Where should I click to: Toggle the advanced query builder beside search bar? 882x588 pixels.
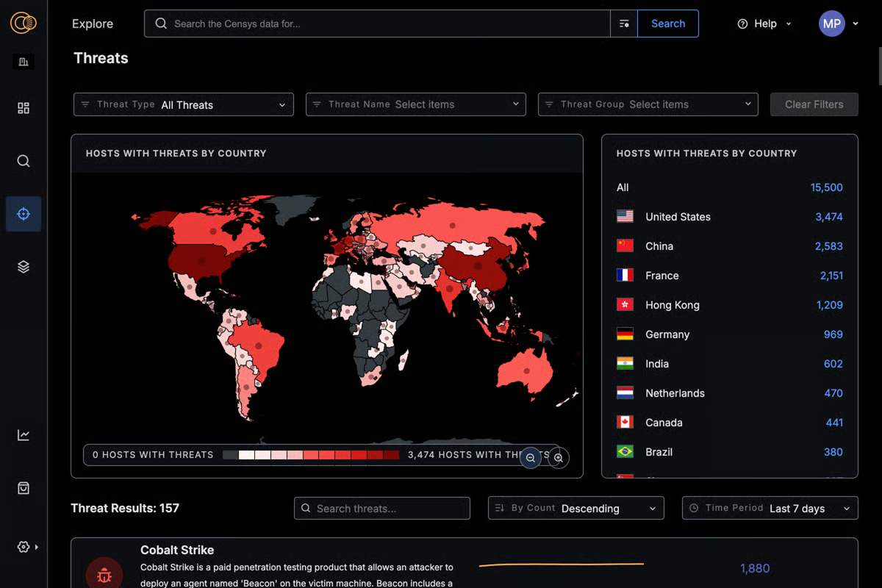pyautogui.click(x=623, y=24)
